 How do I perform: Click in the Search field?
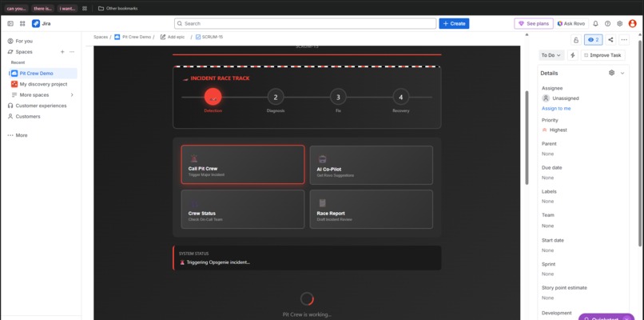click(305, 24)
